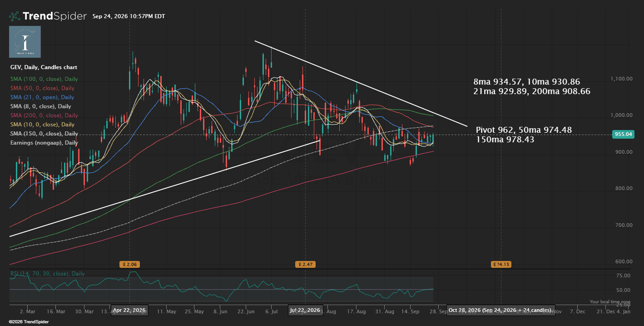Click the TrendSpider logo icon
This screenshot has width=644, height=326.
tap(15, 16)
